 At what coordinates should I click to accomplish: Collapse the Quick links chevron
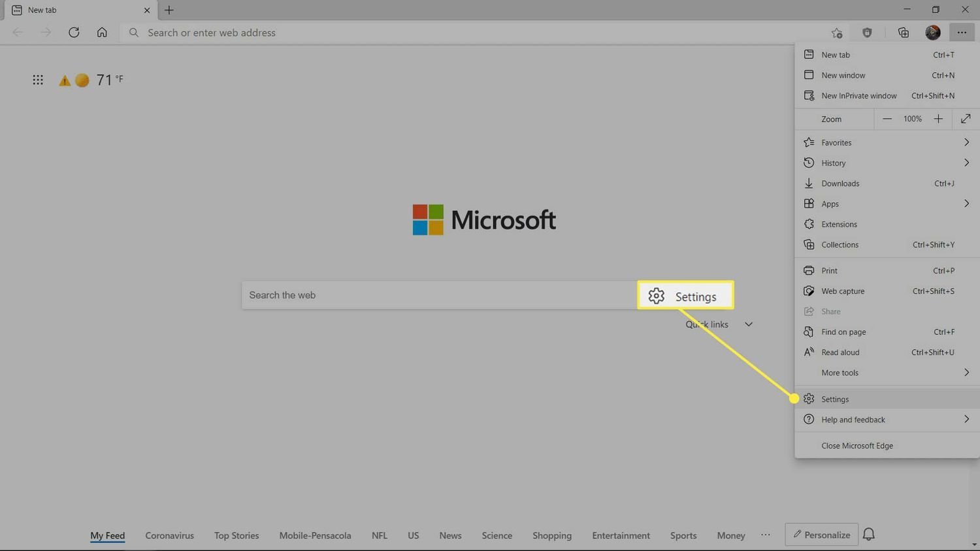coord(749,324)
